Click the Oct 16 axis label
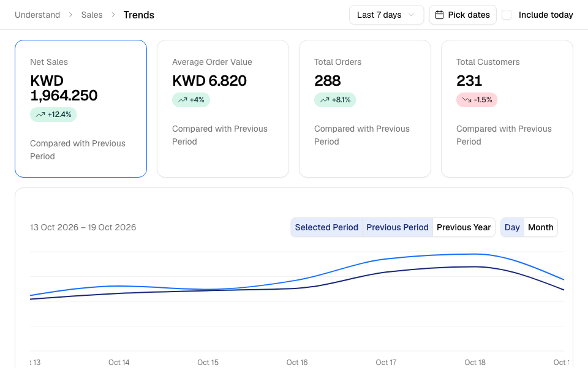The width and height of the screenshot is (588, 392). click(x=297, y=363)
